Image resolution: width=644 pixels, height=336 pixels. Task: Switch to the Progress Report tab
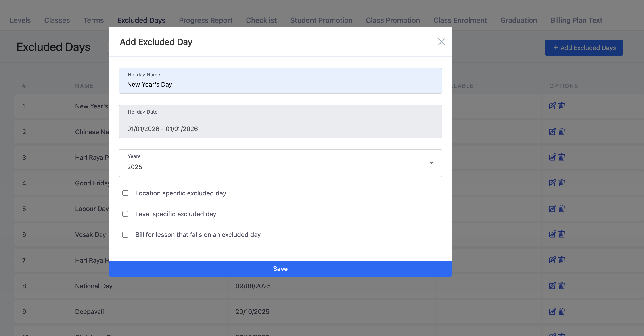(x=205, y=20)
